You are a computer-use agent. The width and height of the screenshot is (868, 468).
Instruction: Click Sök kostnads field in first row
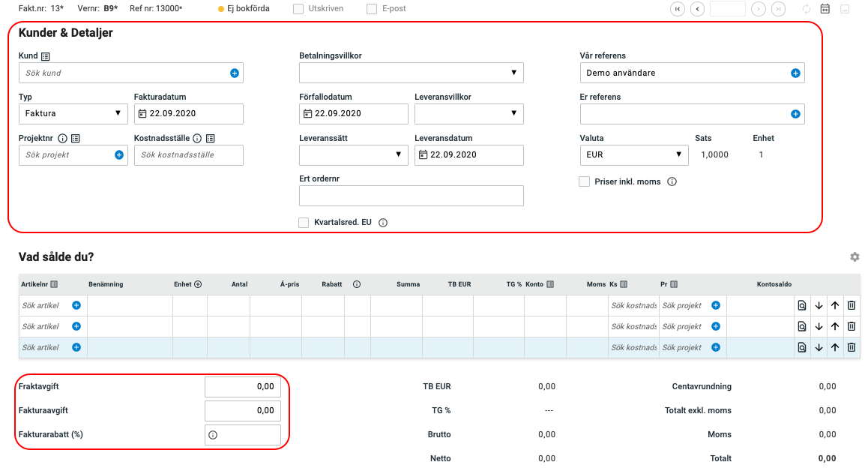(x=633, y=306)
